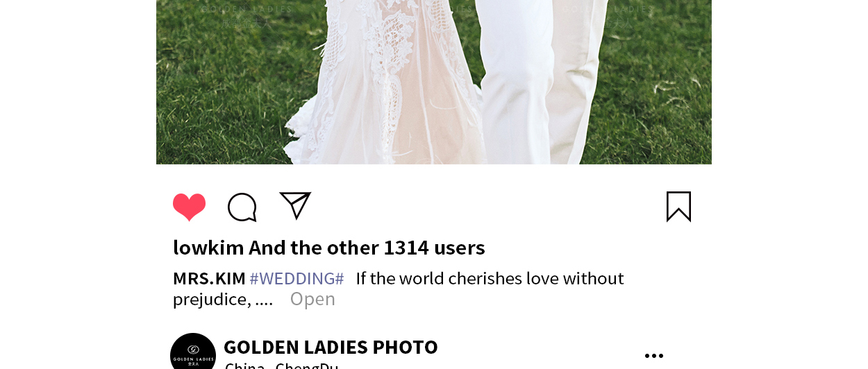Save post with bookmark icon

click(678, 207)
